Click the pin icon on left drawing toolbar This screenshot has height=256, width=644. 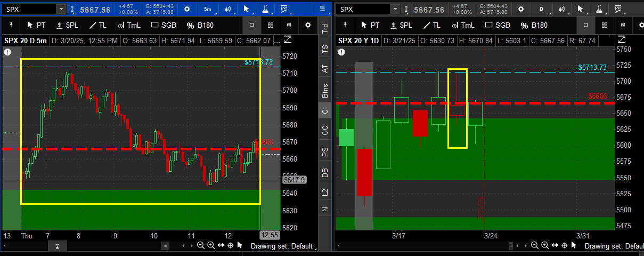(10, 25)
